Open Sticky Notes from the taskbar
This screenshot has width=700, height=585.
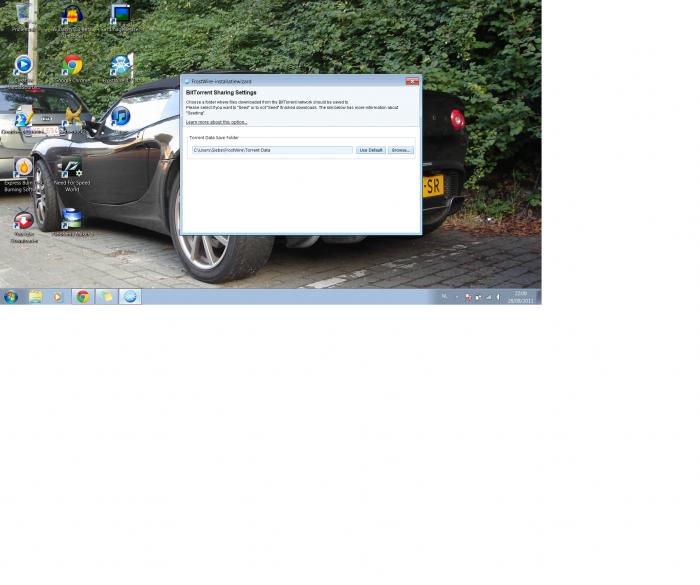(x=106, y=297)
